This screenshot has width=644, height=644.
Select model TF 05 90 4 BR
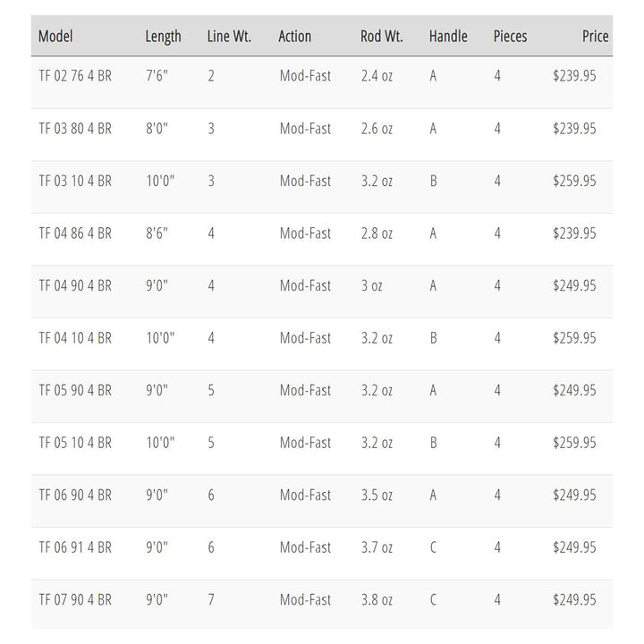coord(75,390)
